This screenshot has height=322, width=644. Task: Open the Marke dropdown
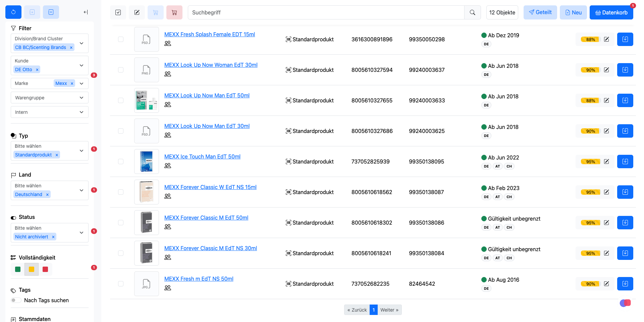click(82, 83)
